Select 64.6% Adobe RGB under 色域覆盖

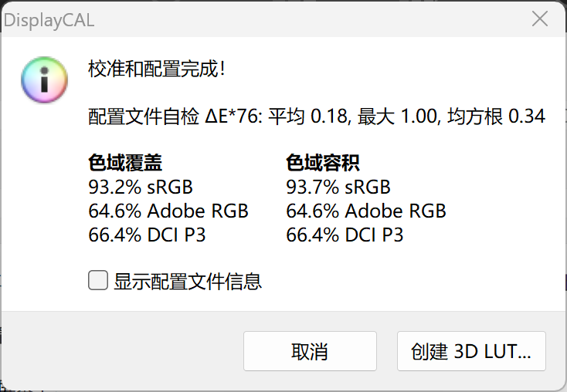[x=168, y=211]
